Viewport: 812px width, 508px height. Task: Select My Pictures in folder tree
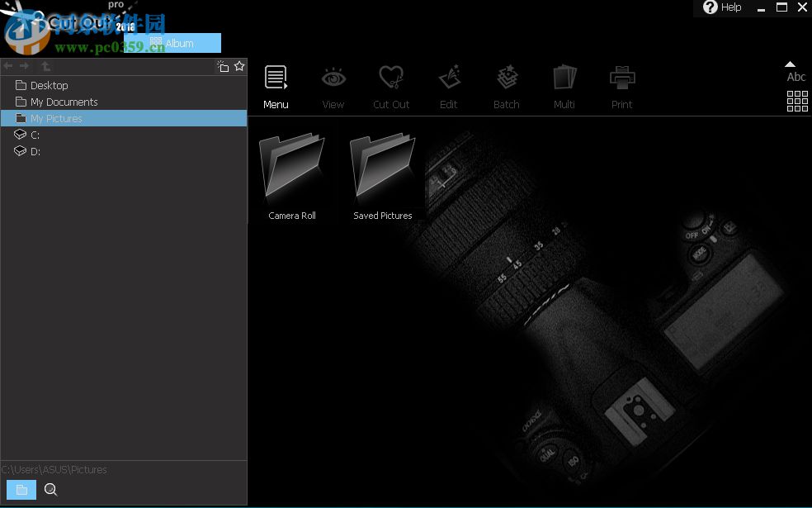point(124,118)
